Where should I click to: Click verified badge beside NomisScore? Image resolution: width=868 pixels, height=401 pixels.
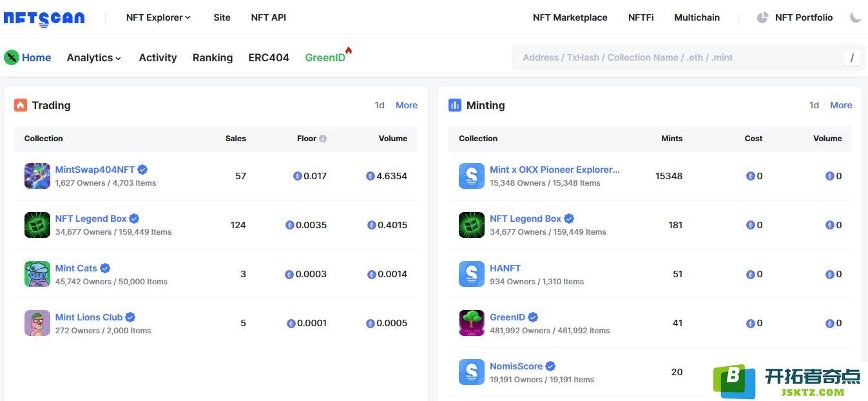click(x=550, y=366)
